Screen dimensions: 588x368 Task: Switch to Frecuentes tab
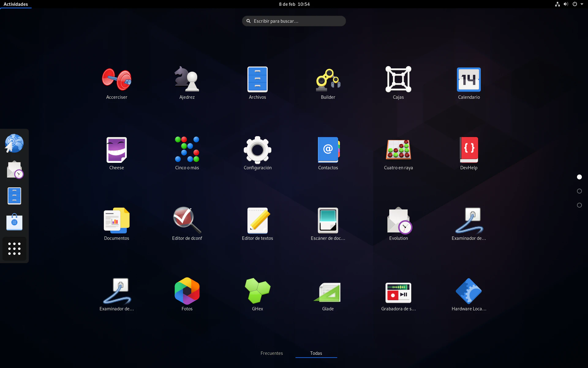coord(272,353)
